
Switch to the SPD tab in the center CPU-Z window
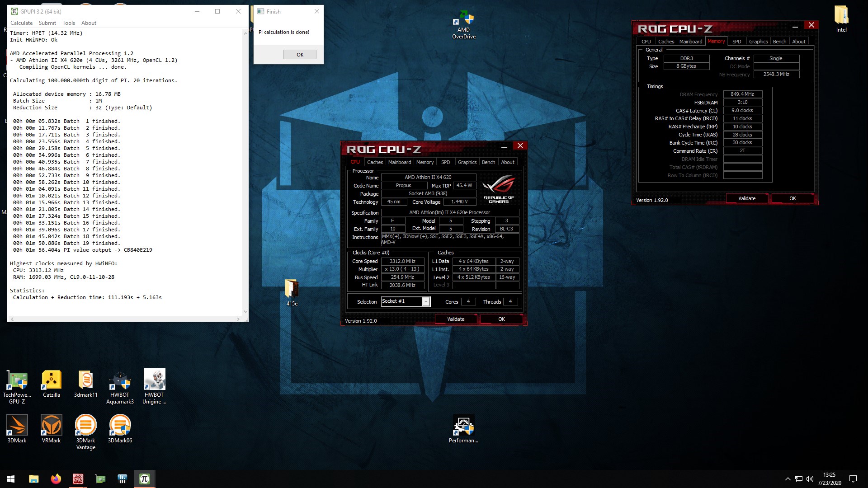pyautogui.click(x=445, y=162)
